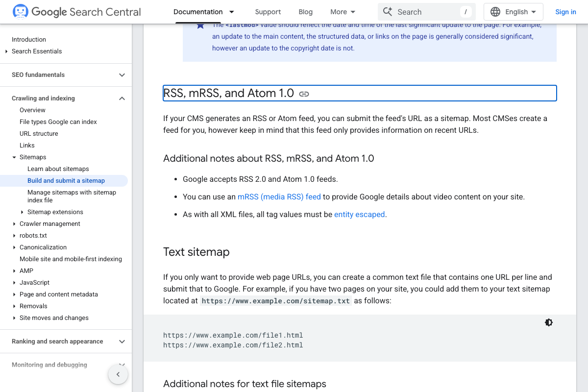588x392 pixels.
Task: Open Links page in sidebar
Action: pos(27,146)
